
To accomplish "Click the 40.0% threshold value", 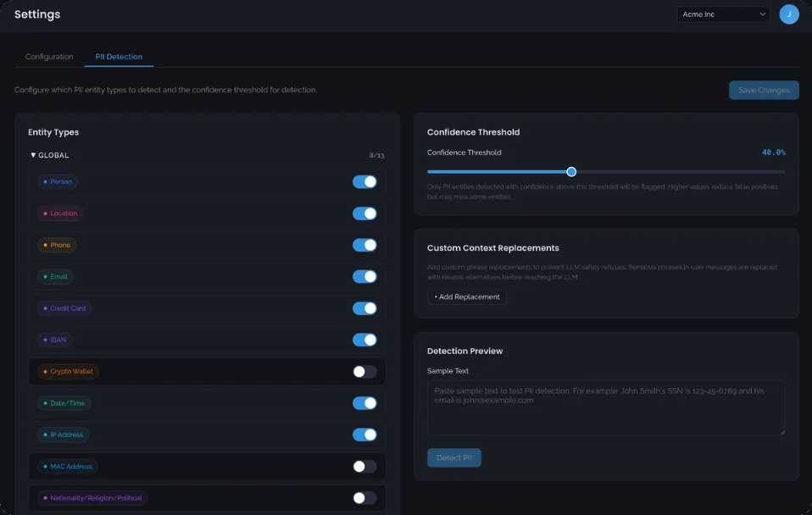I will click(773, 152).
